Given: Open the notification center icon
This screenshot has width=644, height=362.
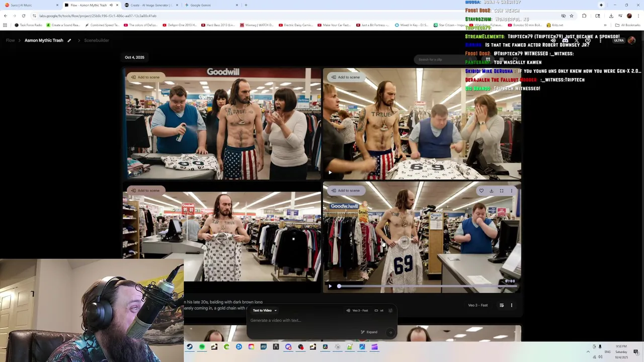Looking at the screenshot, I should click(x=635, y=351).
